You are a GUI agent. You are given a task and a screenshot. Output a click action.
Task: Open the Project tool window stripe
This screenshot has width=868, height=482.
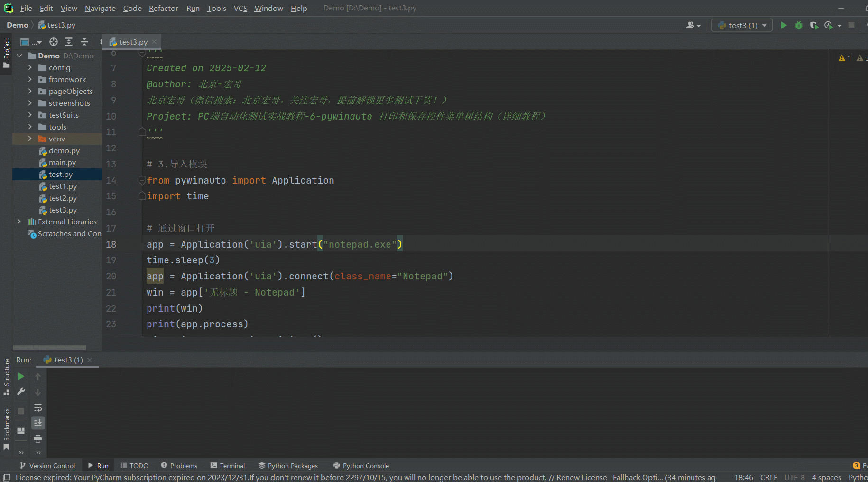click(x=6, y=53)
